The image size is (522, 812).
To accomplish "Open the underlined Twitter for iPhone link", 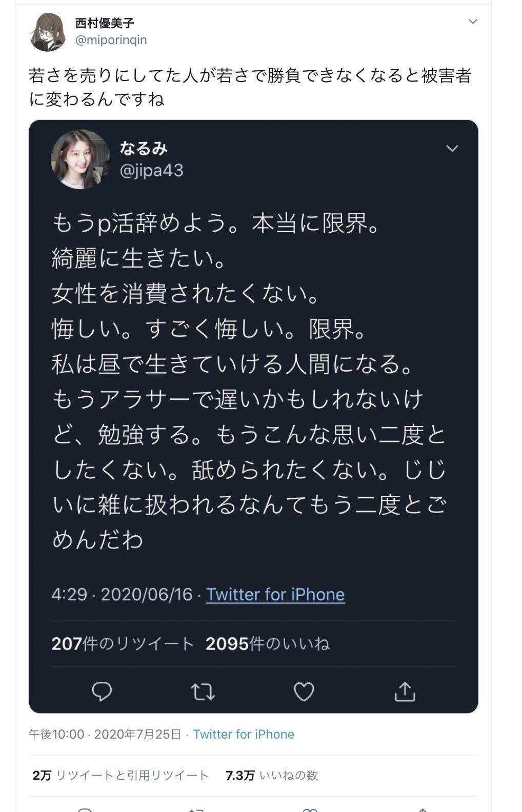I will [x=275, y=594].
